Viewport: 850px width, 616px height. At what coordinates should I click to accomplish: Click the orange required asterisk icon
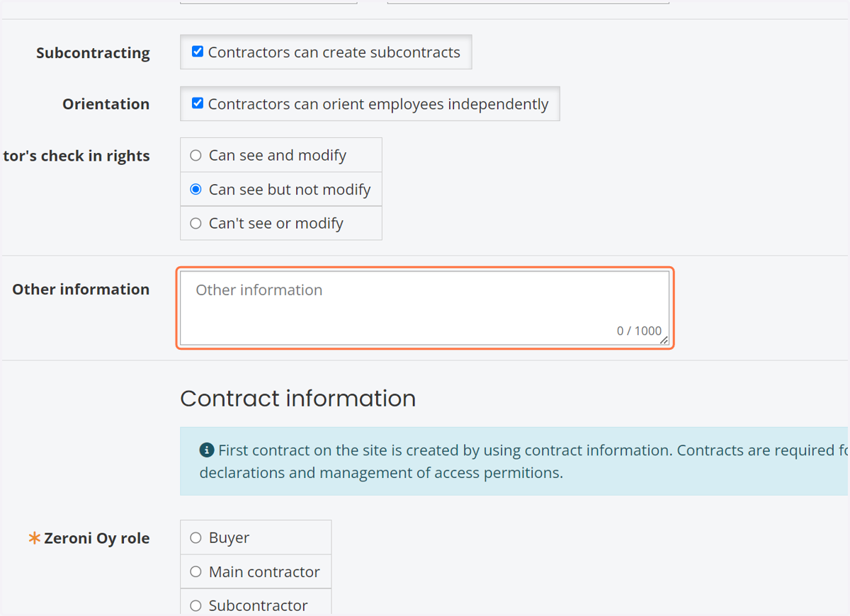[x=34, y=538]
